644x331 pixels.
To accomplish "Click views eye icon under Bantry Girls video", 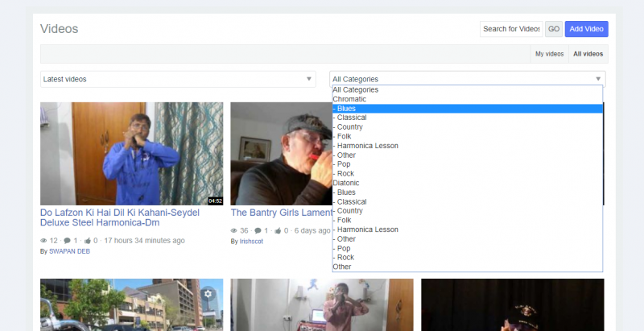I will point(233,231).
